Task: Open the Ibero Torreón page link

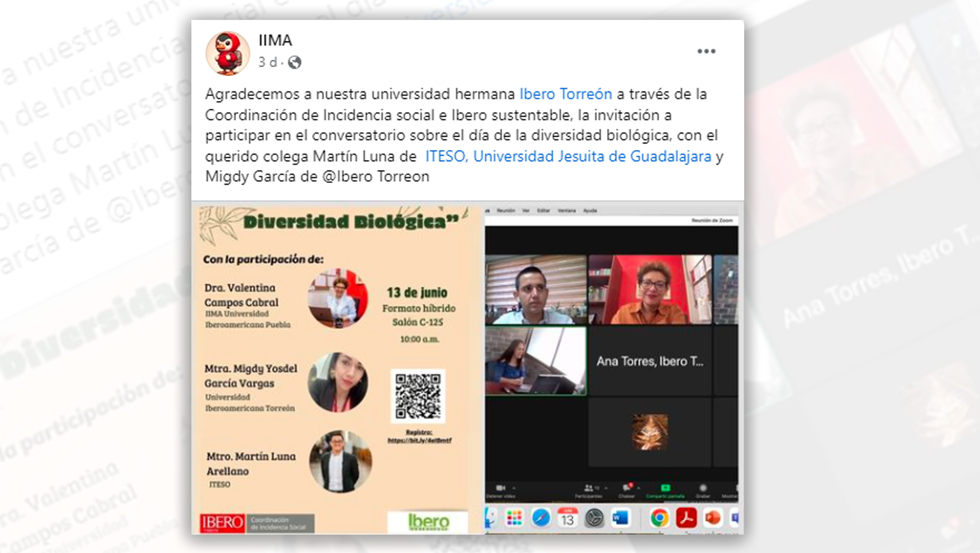Action: click(566, 94)
